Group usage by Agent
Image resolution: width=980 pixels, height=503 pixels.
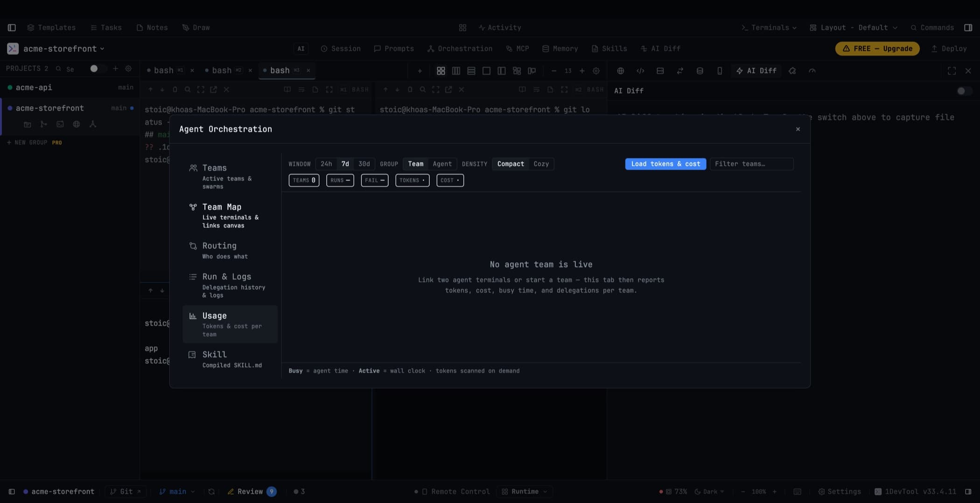point(442,164)
